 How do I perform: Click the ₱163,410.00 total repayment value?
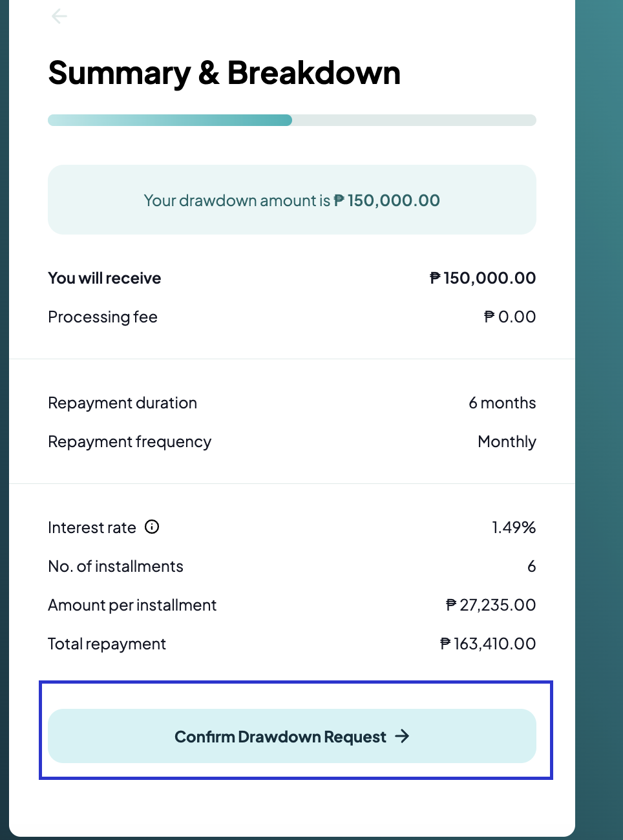click(488, 644)
